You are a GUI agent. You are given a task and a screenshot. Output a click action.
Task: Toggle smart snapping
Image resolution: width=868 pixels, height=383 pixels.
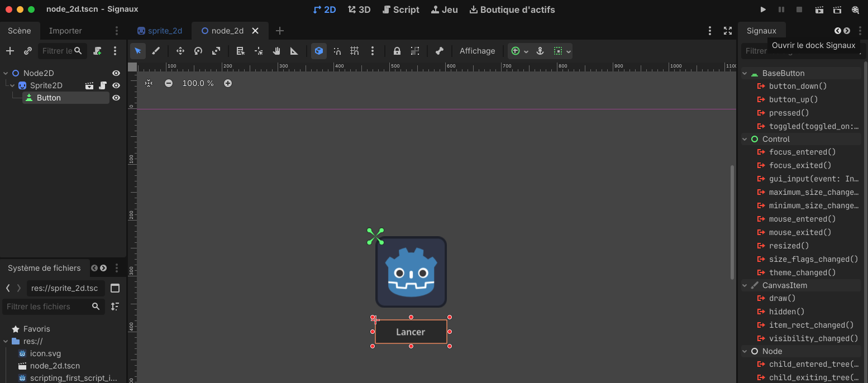337,51
